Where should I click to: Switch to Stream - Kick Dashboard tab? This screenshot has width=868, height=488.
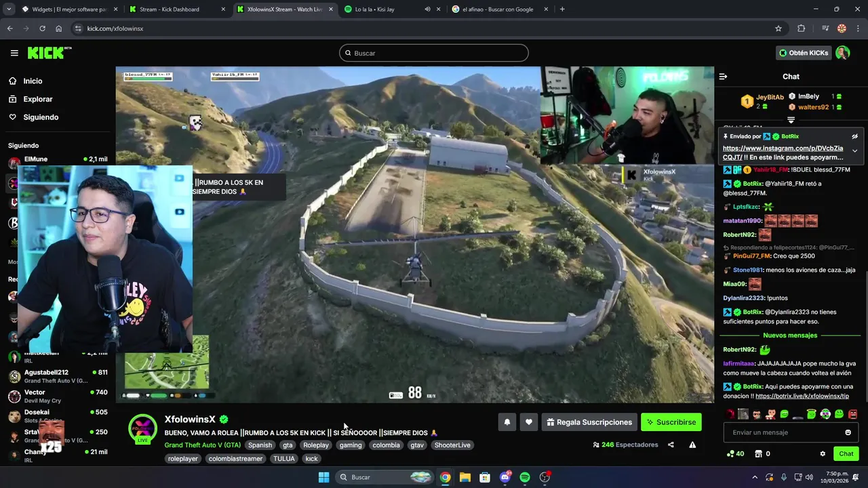pyautogui.click(x=176, y=9)
